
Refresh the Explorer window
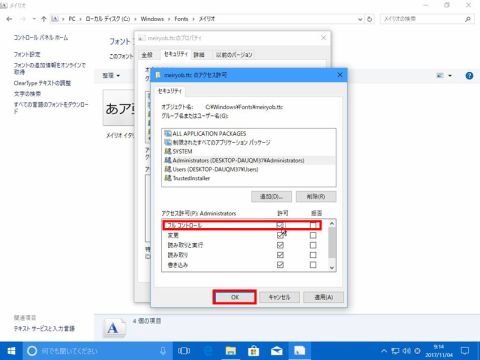tap(369, 19)
